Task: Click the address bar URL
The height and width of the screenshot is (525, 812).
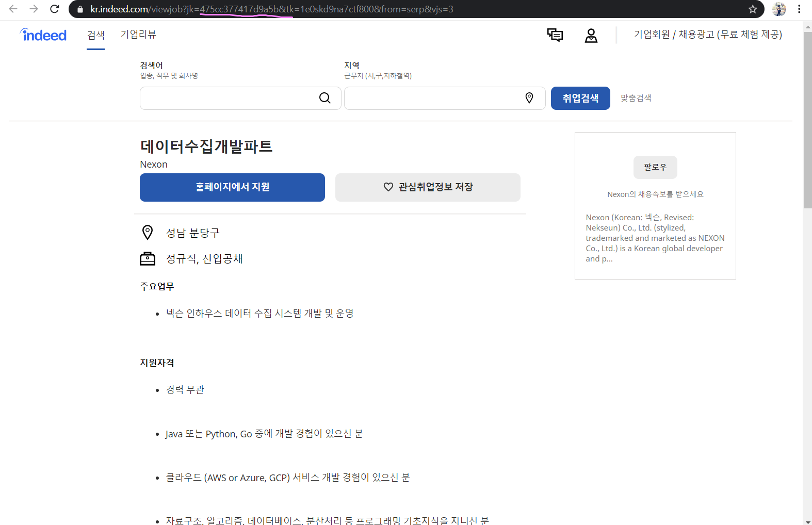Action: pos(272,9)
